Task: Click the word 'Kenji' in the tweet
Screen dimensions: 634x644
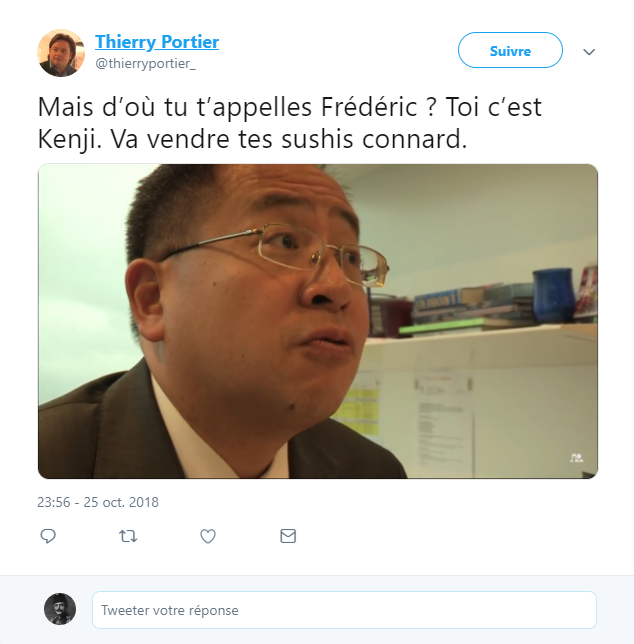Action: click(69, 140)
